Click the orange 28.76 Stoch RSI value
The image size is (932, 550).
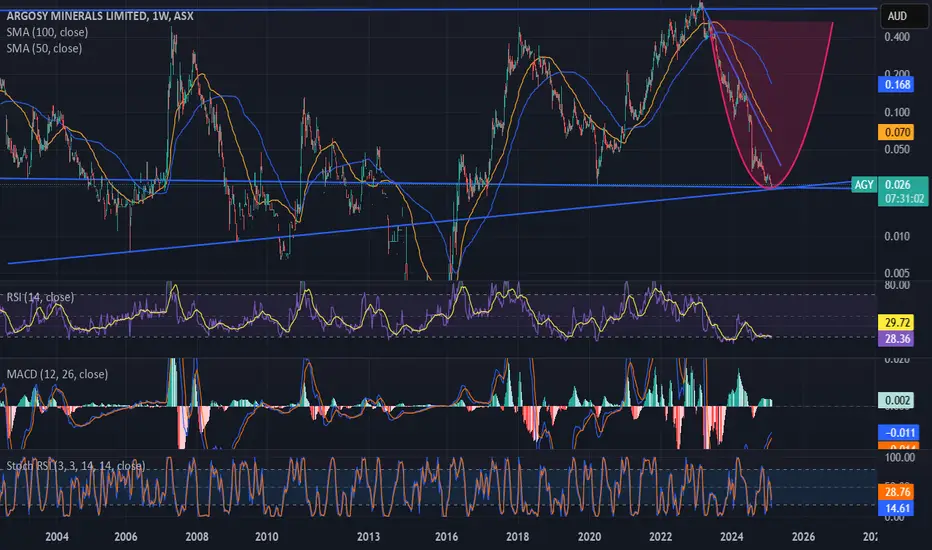[897, 492]
